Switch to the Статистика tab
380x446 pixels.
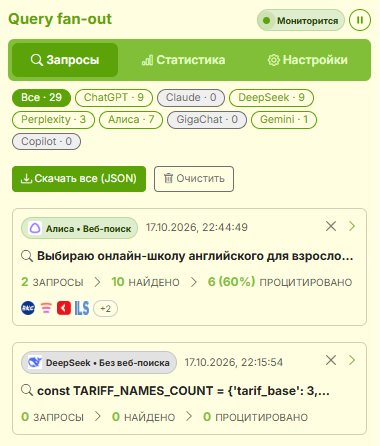coord(183,60)
